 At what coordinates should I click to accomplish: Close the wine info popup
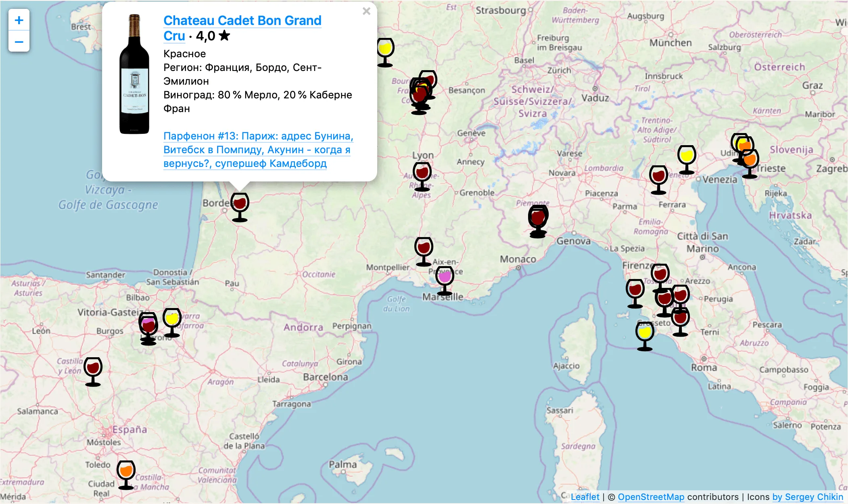point(366,11)
